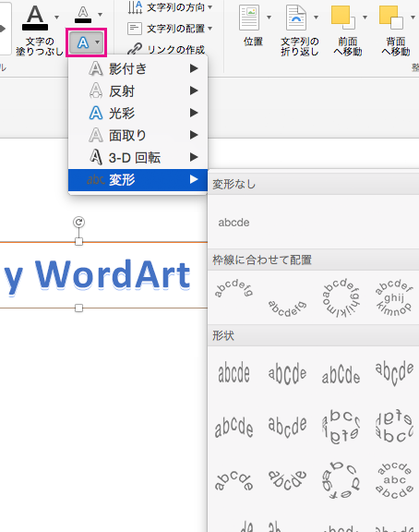The height and width of the screenshot is (532, 419).
Task: Open the text effects dropdown arrow
Action: 98,42
